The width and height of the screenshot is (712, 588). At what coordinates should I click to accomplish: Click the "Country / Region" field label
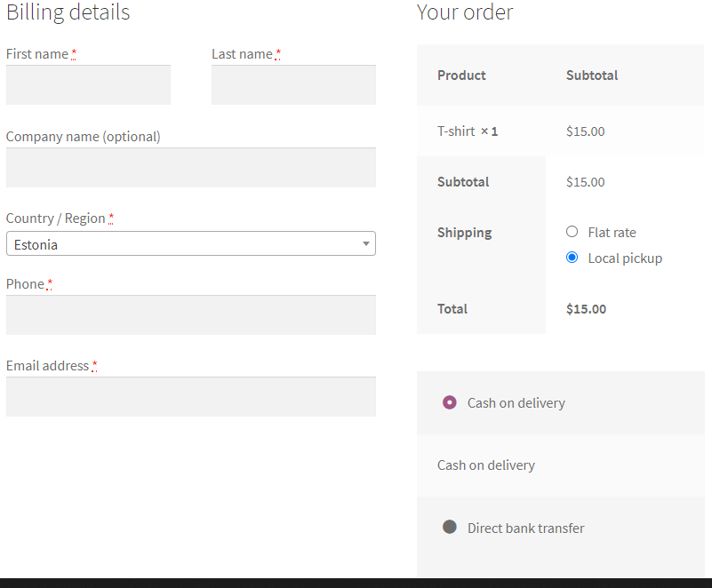55,219
